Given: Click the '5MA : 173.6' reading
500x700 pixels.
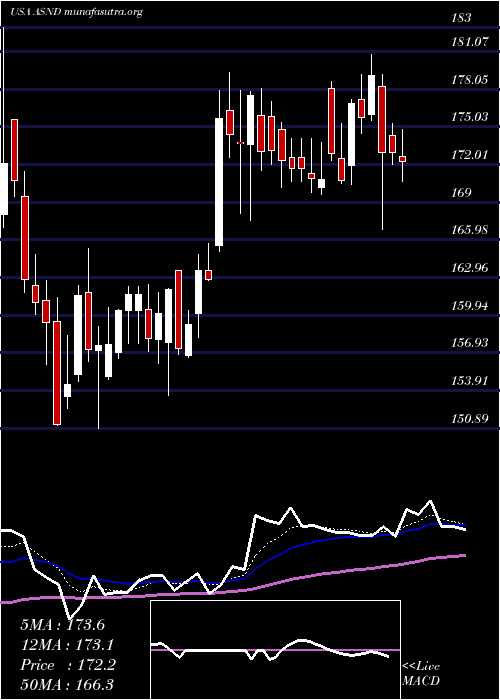Looking at the screenshot, I should click(62, 625).
